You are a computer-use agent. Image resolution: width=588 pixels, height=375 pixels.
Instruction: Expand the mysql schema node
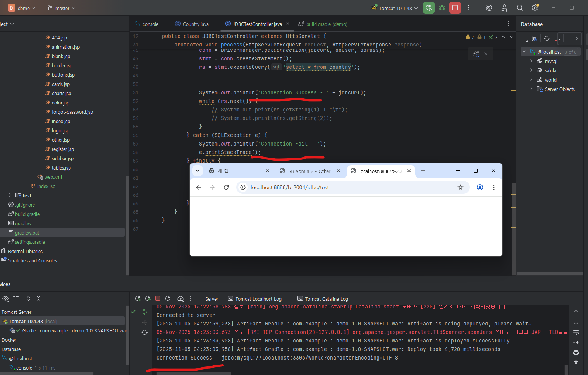tap(531, 61)
